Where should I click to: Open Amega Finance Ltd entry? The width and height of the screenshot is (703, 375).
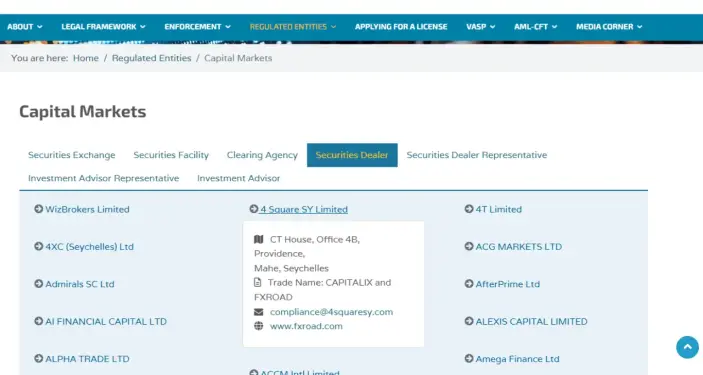(517, 358)
